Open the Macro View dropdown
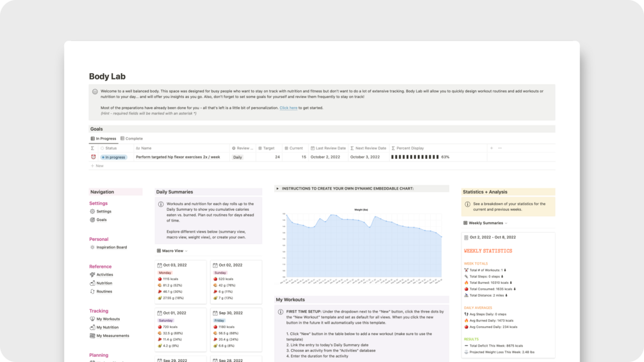This screenshot has height=362, width=644. pyautogui.click(x=172, y=251)
